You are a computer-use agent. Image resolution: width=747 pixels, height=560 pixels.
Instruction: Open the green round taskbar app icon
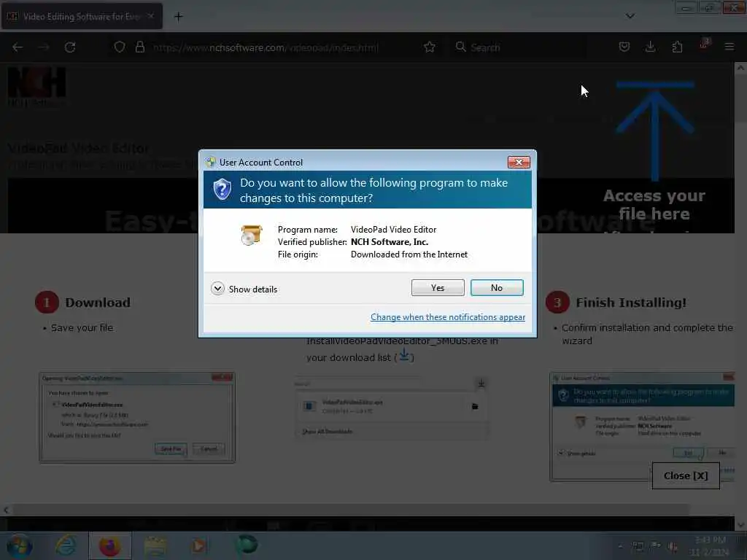pyautogui.click(x=247, y=545)
